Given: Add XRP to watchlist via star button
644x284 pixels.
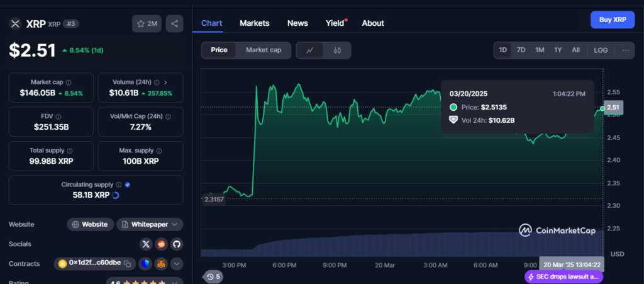Looking at the screenshot, I should point(147,24).
